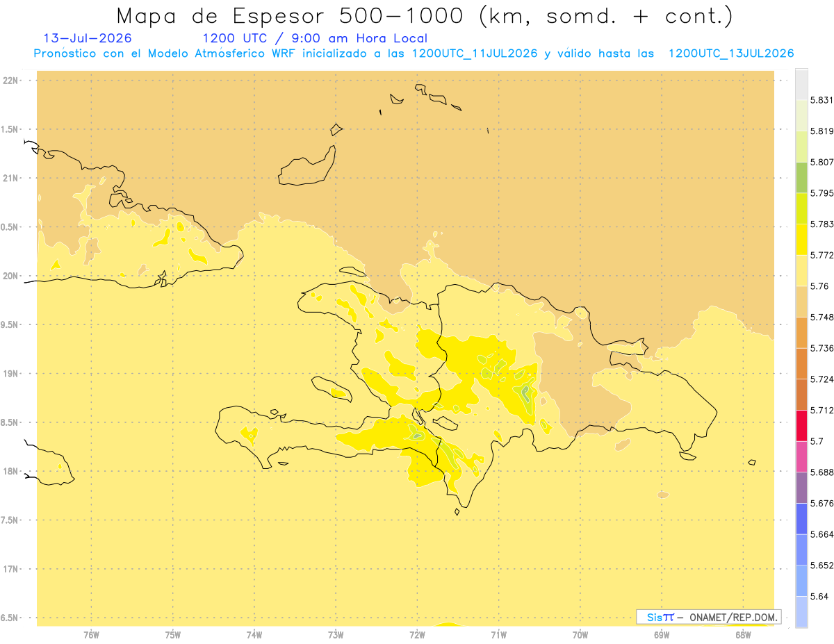The height and width of the screenshot is (644, 834).
Task: Select the date label '13-Jul-2026'
Action: pos(87,38)
